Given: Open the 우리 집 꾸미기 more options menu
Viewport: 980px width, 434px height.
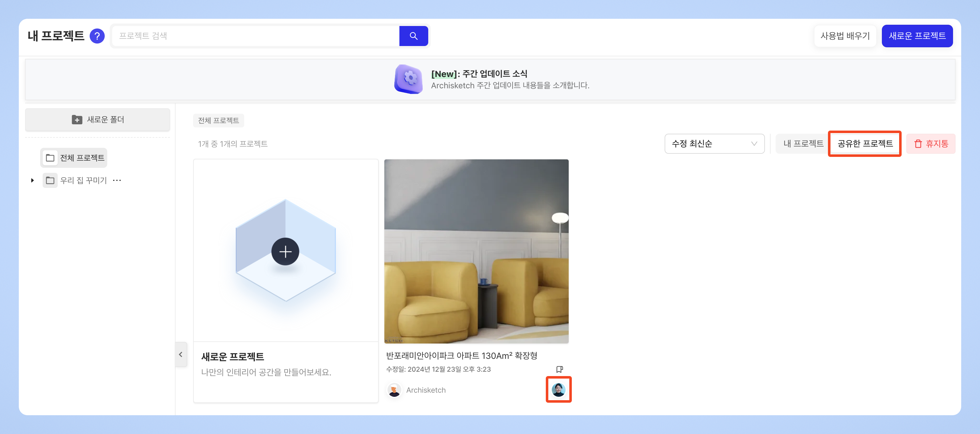Looking at the screenshot, I should click(x=117, y=180).
